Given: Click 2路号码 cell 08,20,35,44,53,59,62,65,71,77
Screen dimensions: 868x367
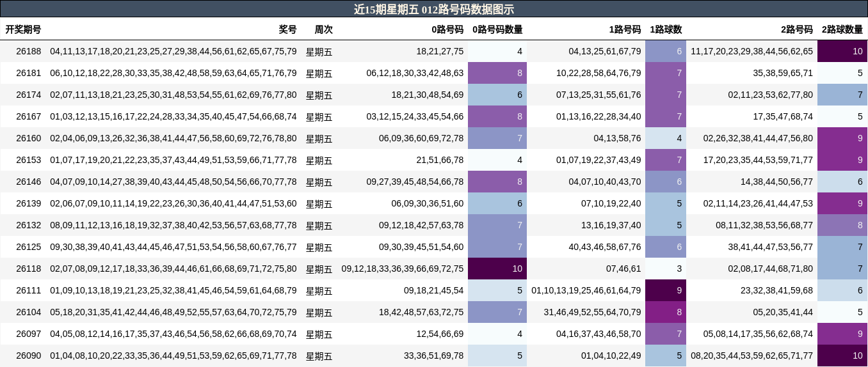Looking at the screenshot, I should tap(752, 355).
